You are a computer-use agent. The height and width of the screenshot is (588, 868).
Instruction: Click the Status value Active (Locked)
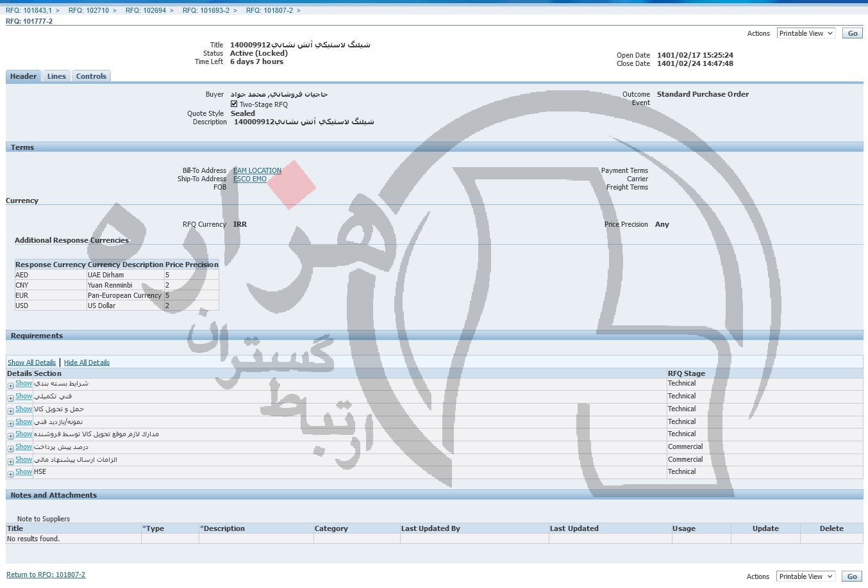point(259,53)
